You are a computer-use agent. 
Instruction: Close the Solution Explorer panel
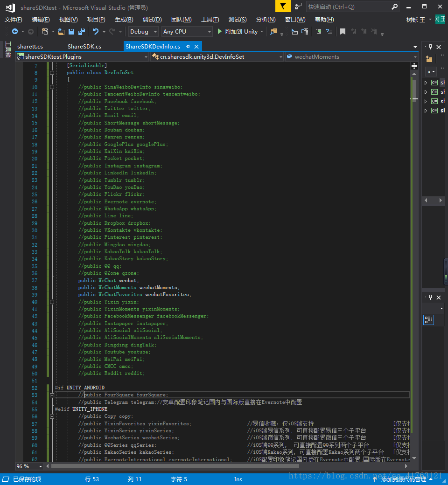pos(439,47)
